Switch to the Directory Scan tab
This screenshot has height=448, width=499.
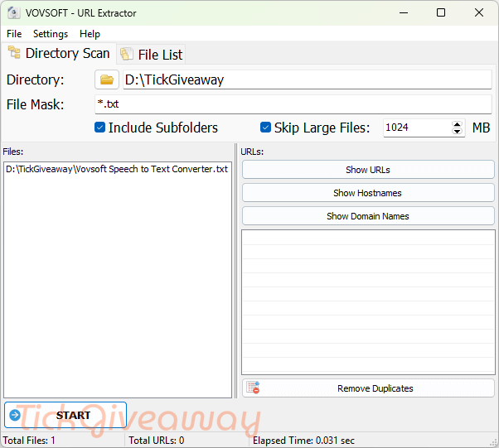pos(59,53)
